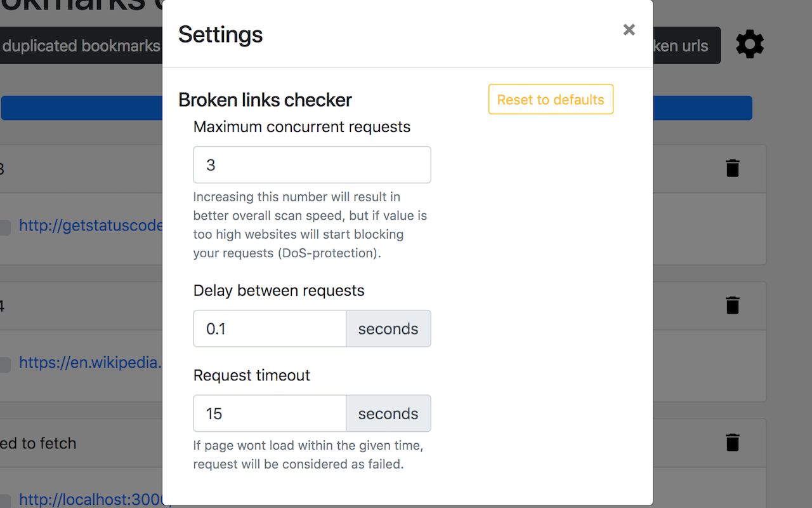Click the seconds label beside the delay field
The image size is (812, 508).
tap(388, 329)
